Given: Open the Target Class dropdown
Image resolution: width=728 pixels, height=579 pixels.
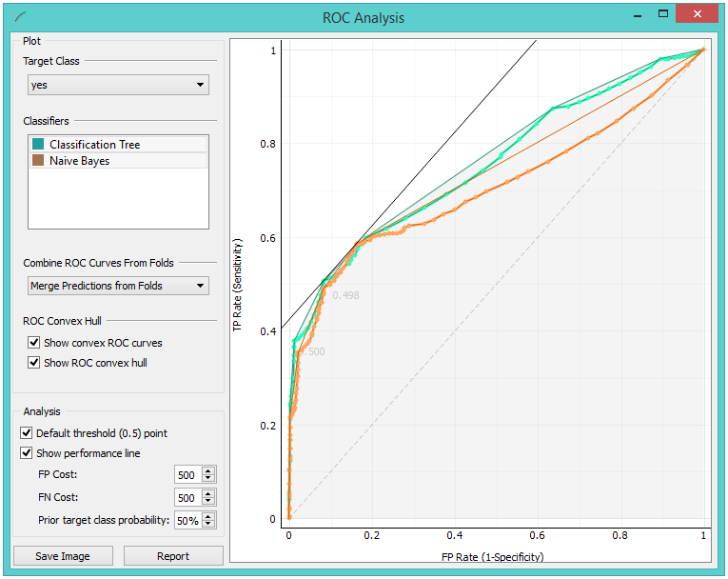Looking at the screenshot, I should click(118, 85).
